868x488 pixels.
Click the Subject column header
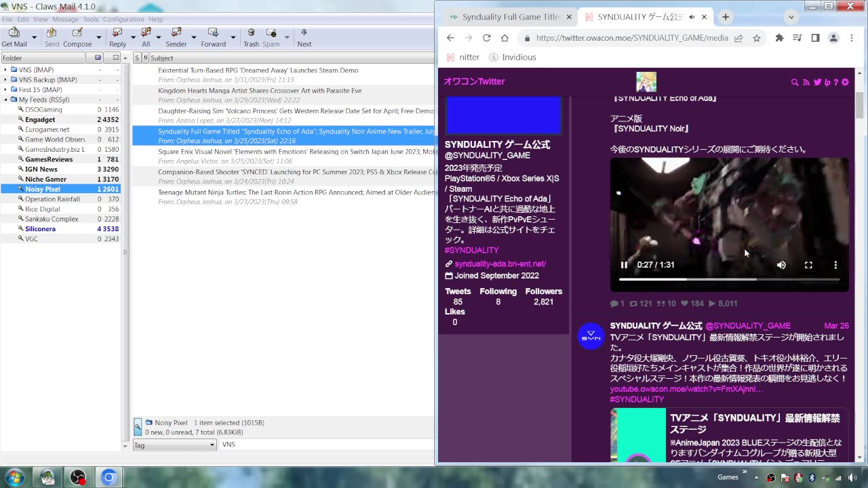pos(292,58)
